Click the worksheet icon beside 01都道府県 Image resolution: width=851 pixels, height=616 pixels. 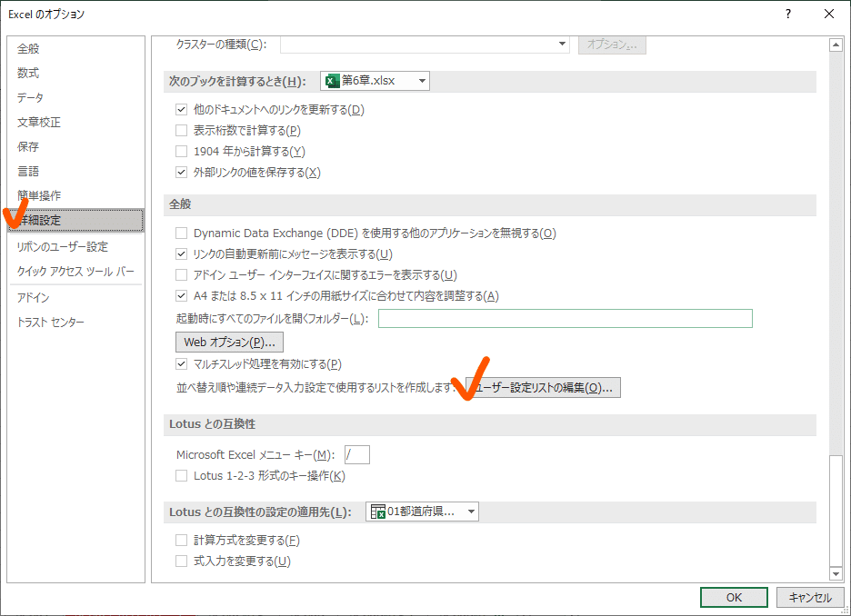(x=377, y=512)
